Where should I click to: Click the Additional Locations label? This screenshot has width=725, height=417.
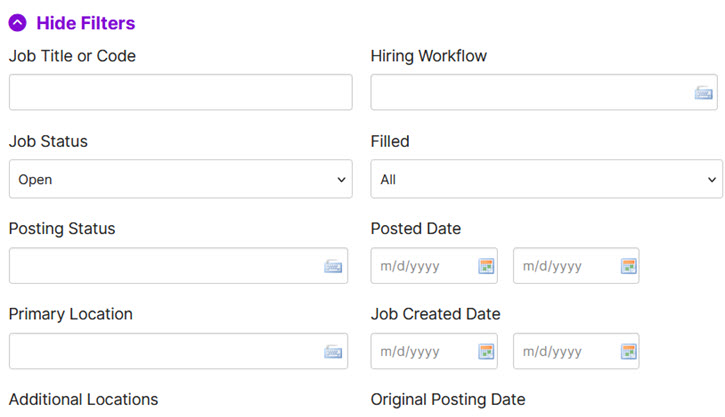[x=83, y=399]
